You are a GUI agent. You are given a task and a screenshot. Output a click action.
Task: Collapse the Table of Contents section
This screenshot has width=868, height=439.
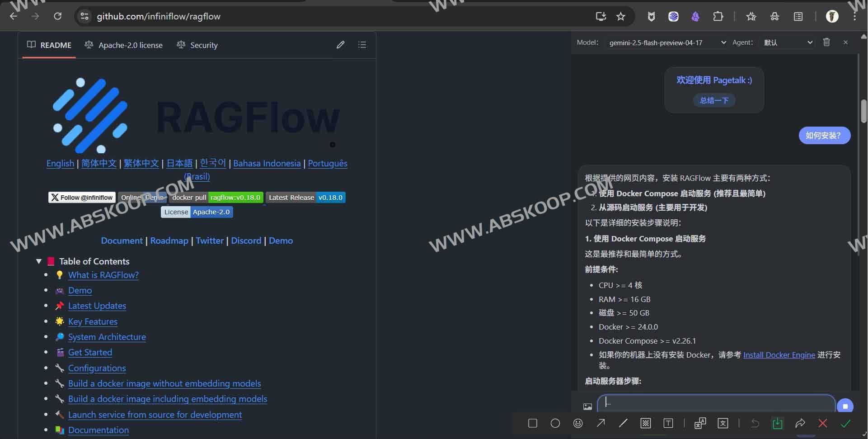(39, 261)
